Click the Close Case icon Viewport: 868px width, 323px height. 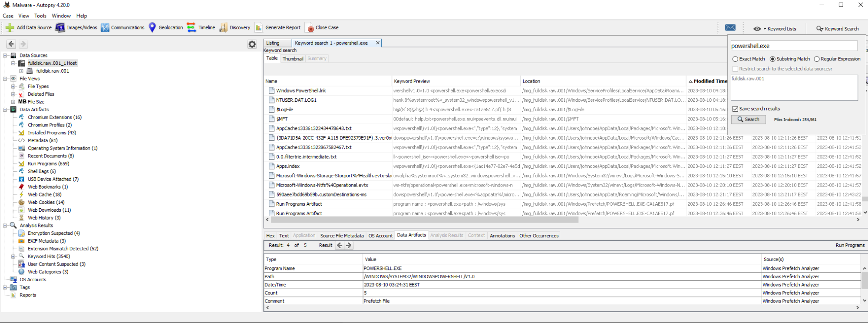pyautogui.click(x=310, y=28)
